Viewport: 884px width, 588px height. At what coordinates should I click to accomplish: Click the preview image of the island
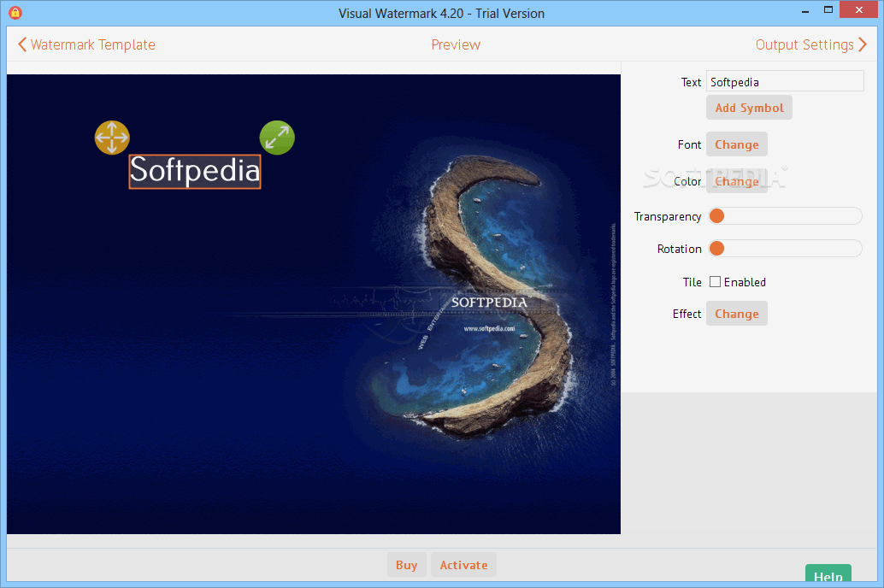[x=314, y=304]
